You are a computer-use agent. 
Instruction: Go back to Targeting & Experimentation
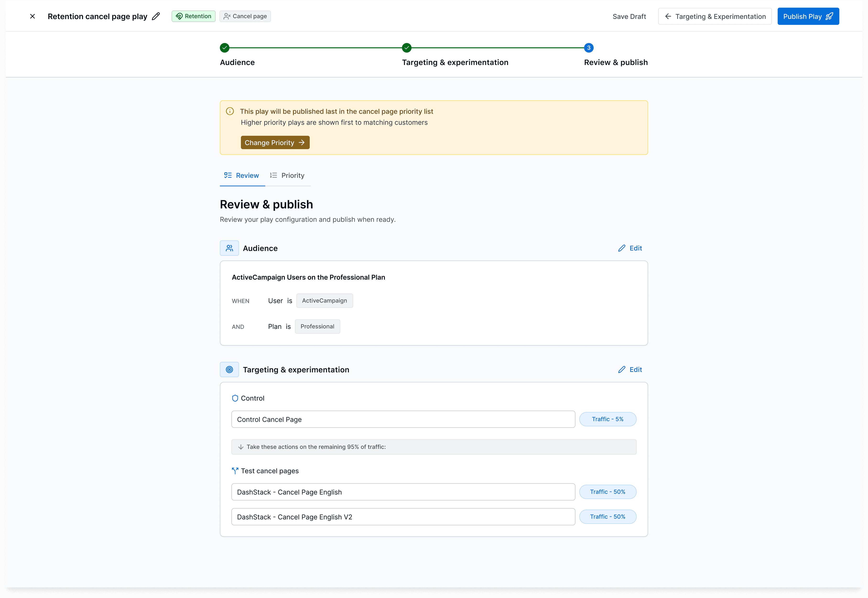pos(714,16)
